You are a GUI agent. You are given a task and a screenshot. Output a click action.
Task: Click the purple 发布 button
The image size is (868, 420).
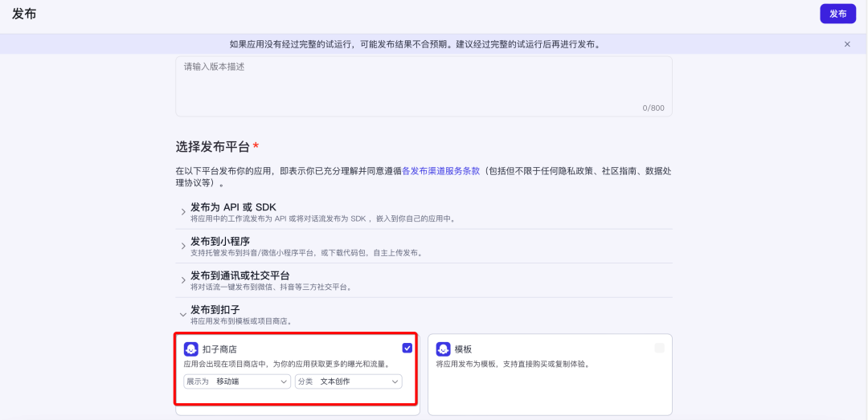[837, 14]
